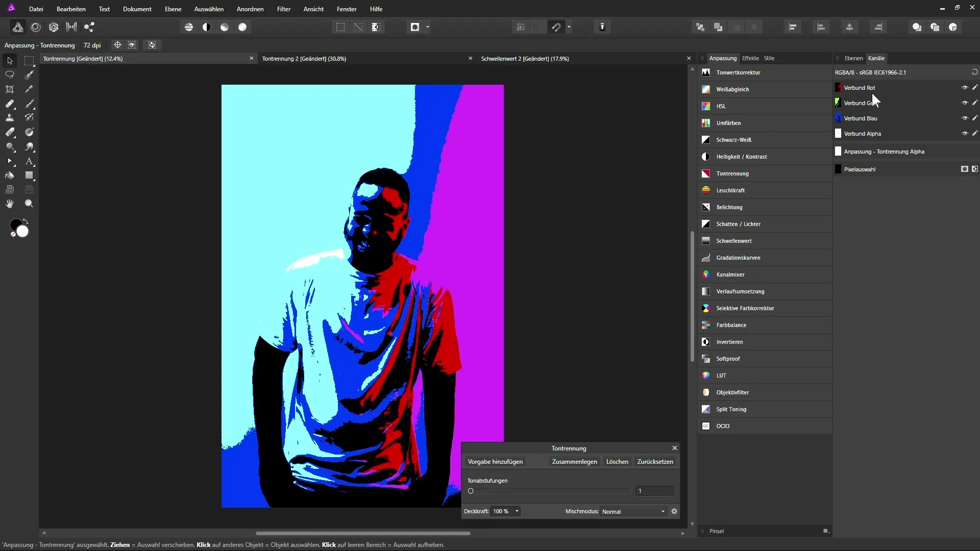Select the dodge tool
The width and height of the screenshot is (980, 551).
click(10, 146)
